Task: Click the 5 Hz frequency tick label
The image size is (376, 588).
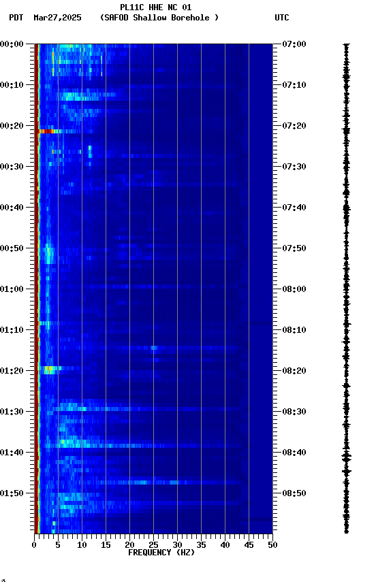Action: point(58,545)
